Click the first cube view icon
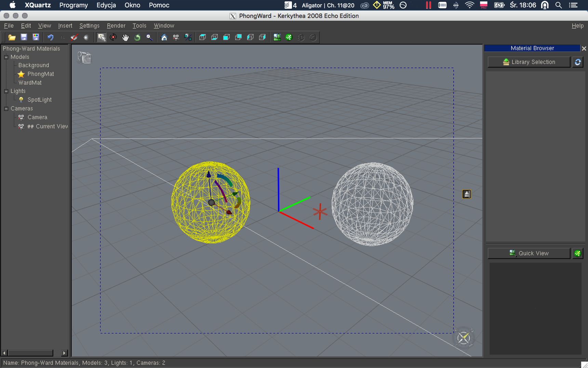 (x=203, y=37)
